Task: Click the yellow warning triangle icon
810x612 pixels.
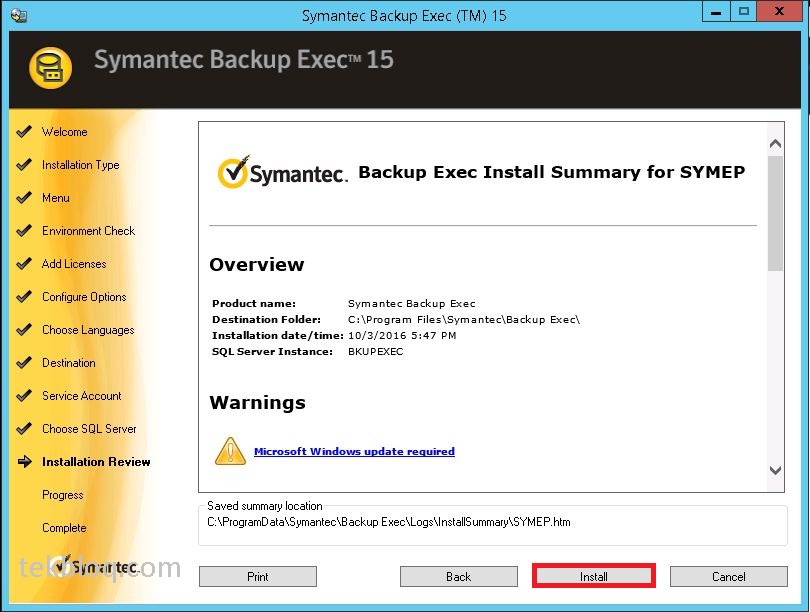Action: tap(230, 451)
